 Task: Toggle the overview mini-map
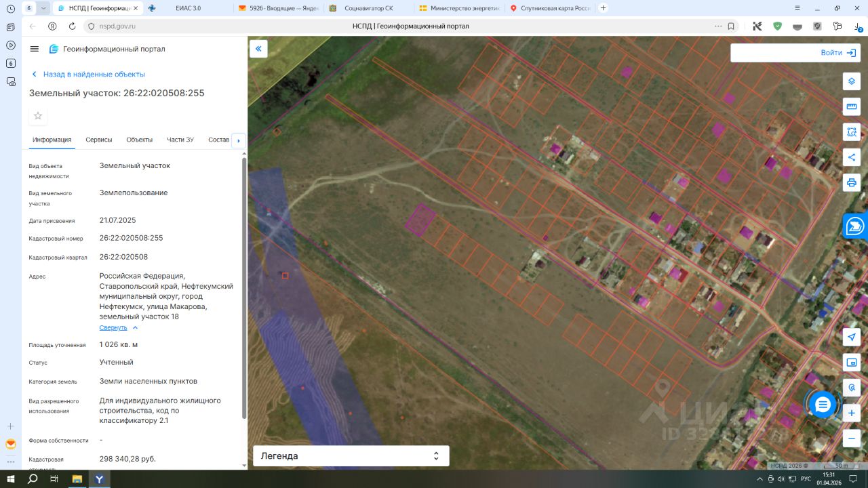tap(852, 362)
